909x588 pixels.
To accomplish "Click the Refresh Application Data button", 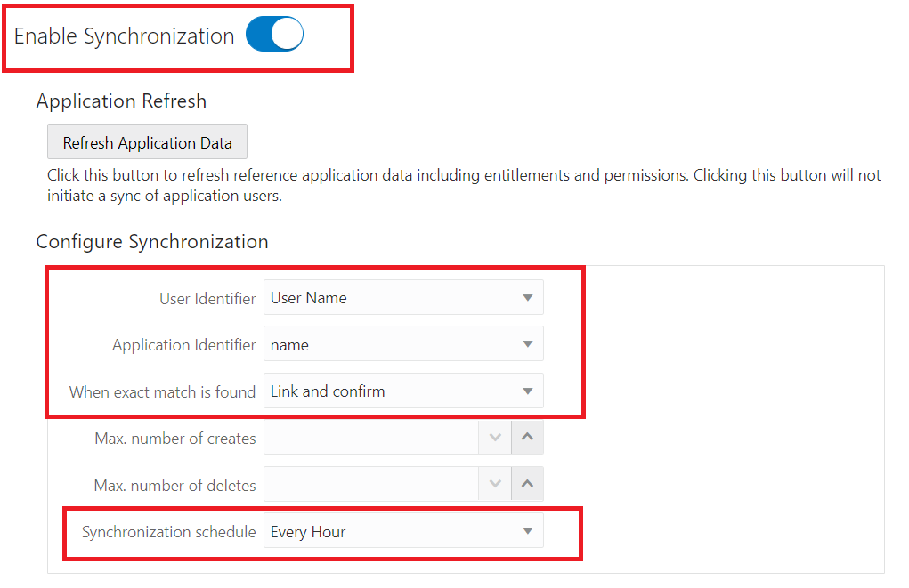I will 147,142.
